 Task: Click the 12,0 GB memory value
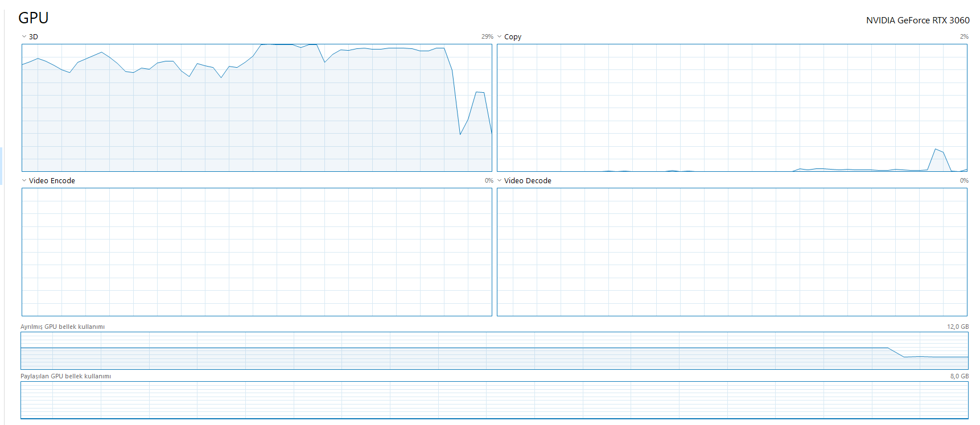click(958, 327)
